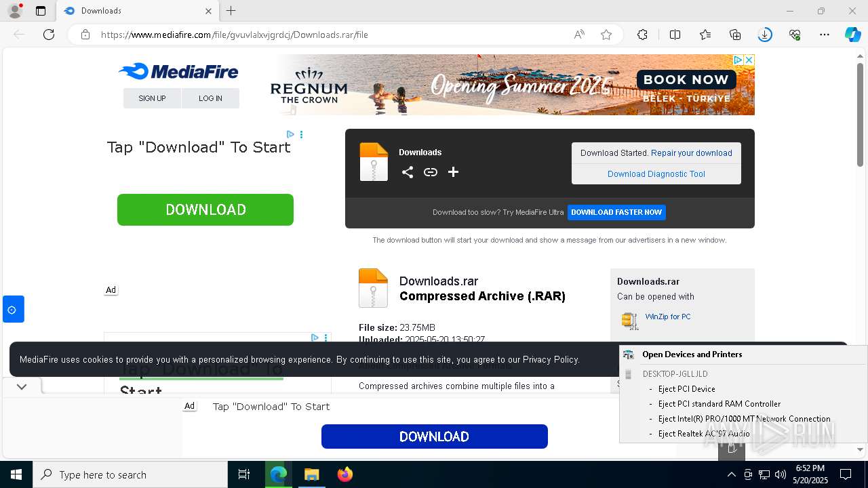Click DOWNLOAD FASTER NOW button
The height and width of the screenshot is (488, 868).
click(616, 212)
